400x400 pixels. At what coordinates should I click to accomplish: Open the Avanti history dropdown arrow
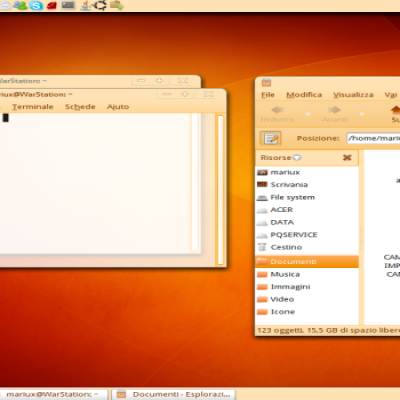tap(362, 114)
